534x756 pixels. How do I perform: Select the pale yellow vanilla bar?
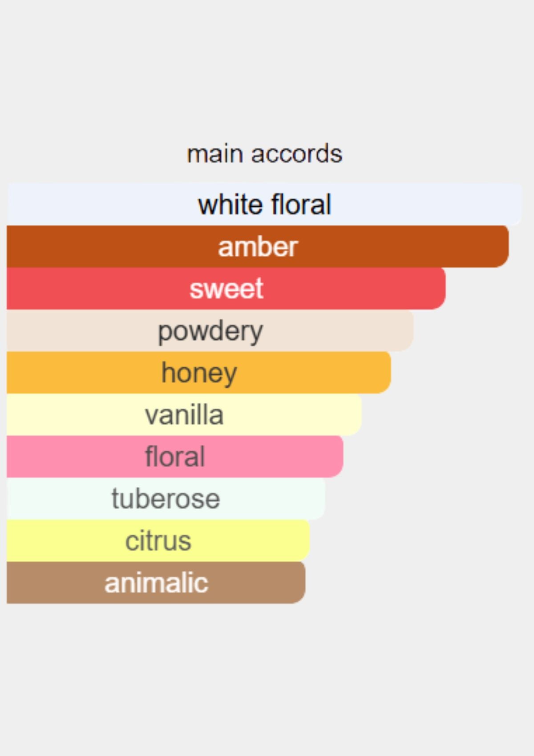click(x=184, y=414)
